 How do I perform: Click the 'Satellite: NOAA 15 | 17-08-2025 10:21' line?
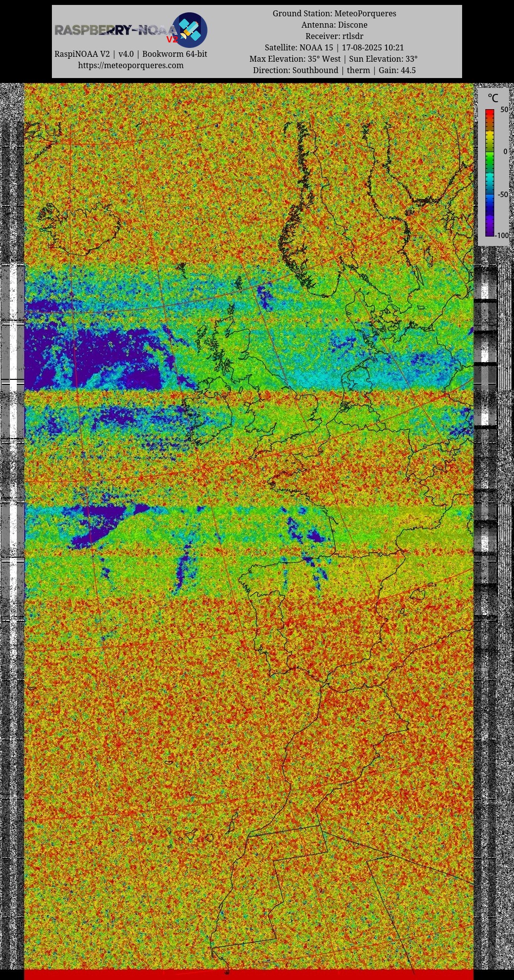point(335,47)
